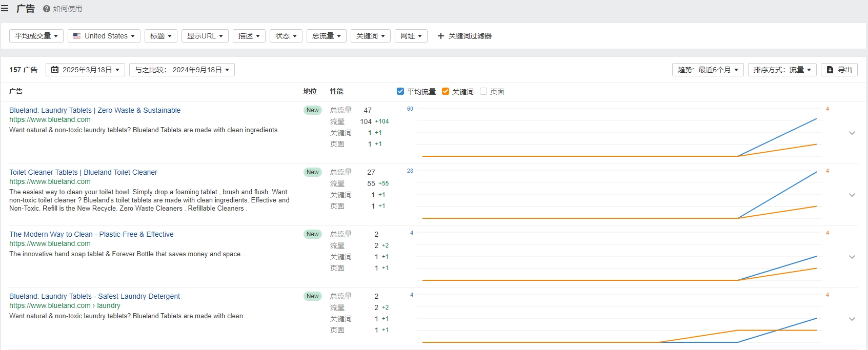This screenshot has height=350, width=868.
Task: Open the 标题 filter dropdown
Action: 161,36
